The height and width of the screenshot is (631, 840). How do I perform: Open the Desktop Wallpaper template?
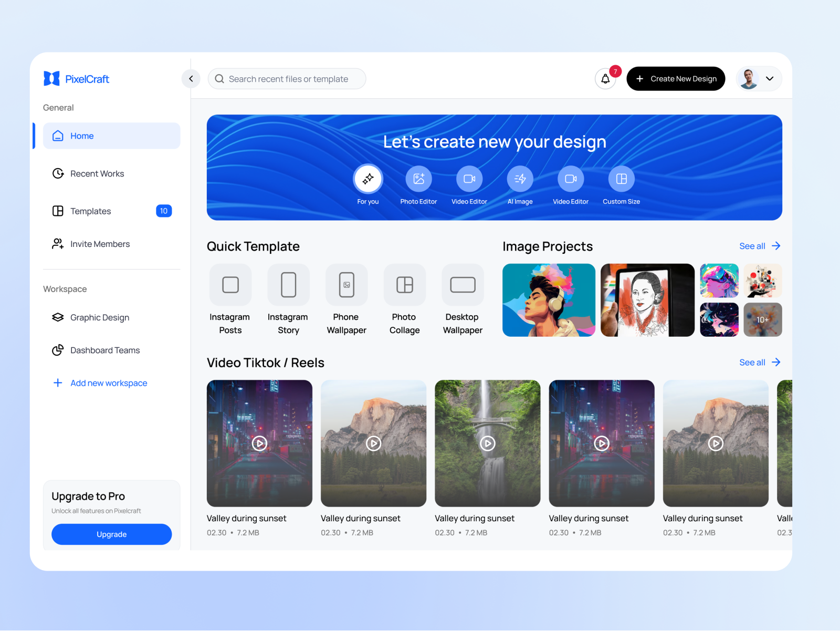462,285
